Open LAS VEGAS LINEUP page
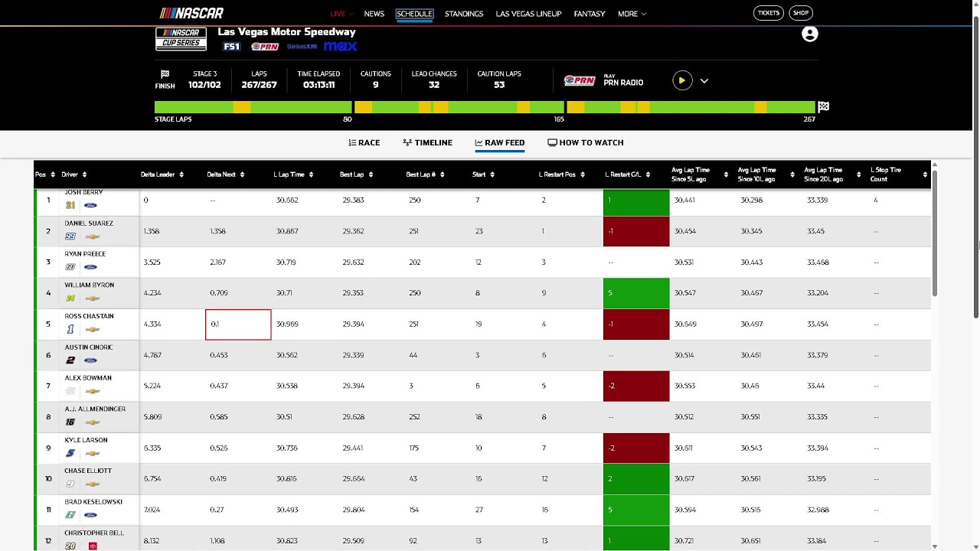This screenshot has height=551, width=980. coord(528,14)
